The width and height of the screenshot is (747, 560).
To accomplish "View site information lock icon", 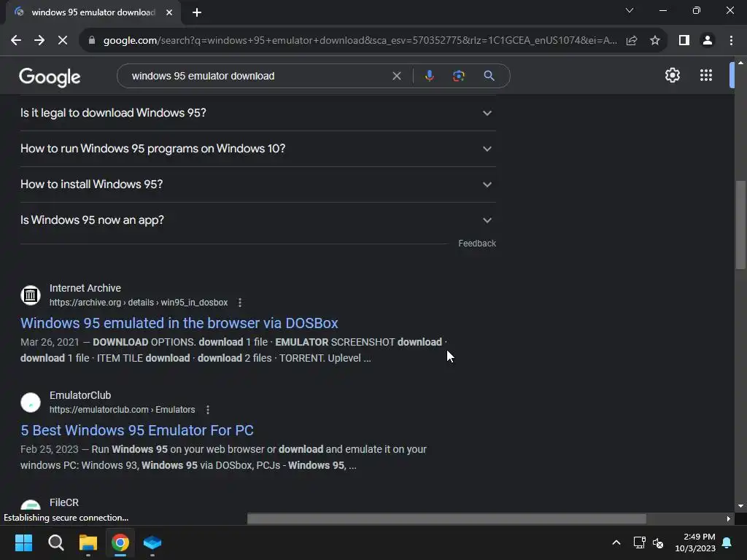I will 92,41.
